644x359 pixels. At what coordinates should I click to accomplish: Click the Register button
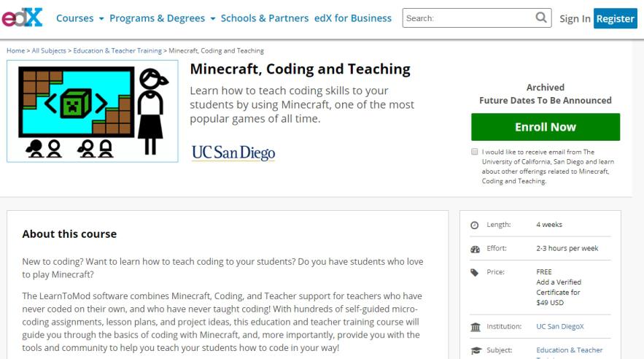(616, 18)
